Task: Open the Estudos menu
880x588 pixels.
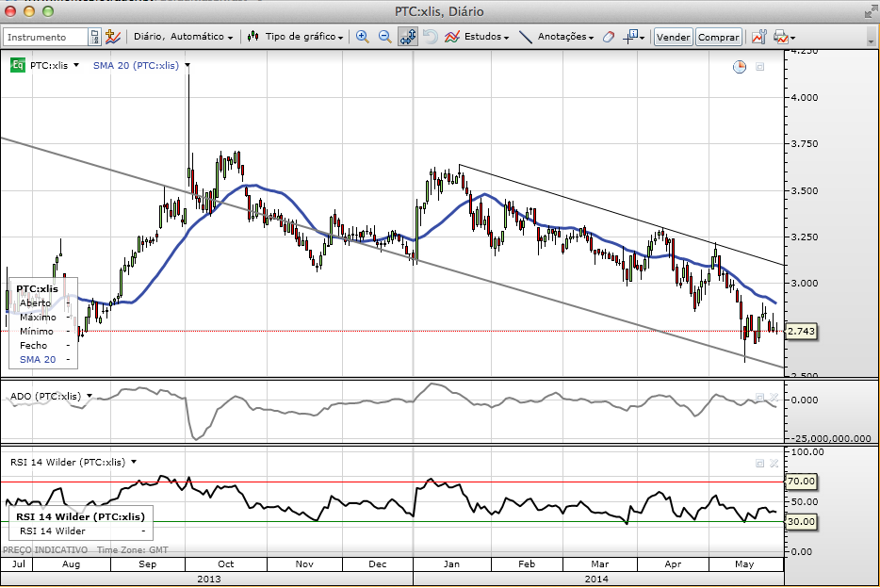Action: click(477, 37)
